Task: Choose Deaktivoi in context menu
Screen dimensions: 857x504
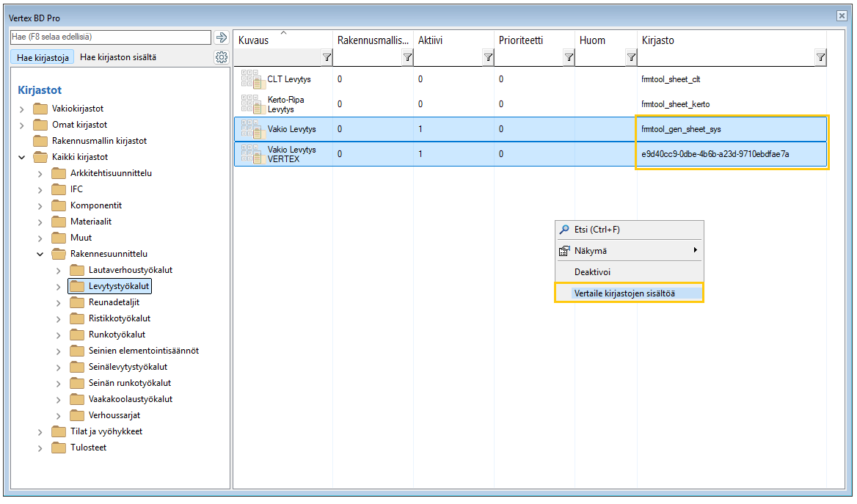Action: click(629, 271)
